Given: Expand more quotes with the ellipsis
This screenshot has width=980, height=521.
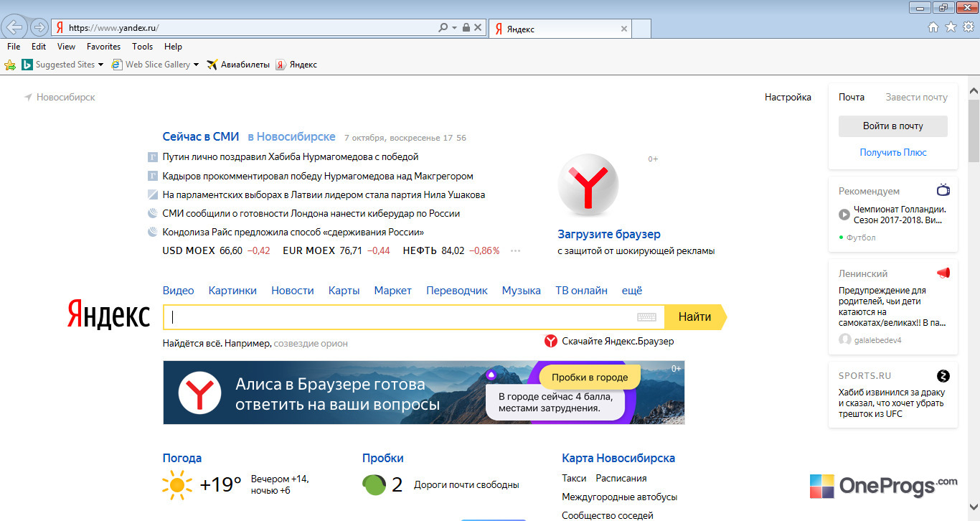Looking at the screenshot, I should [515, 251].
